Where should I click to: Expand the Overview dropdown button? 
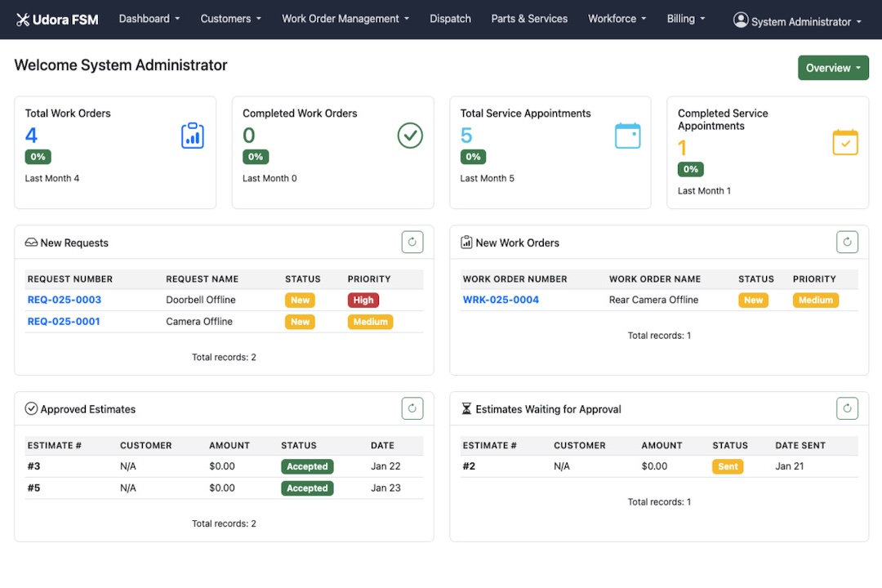pos(833,68)
